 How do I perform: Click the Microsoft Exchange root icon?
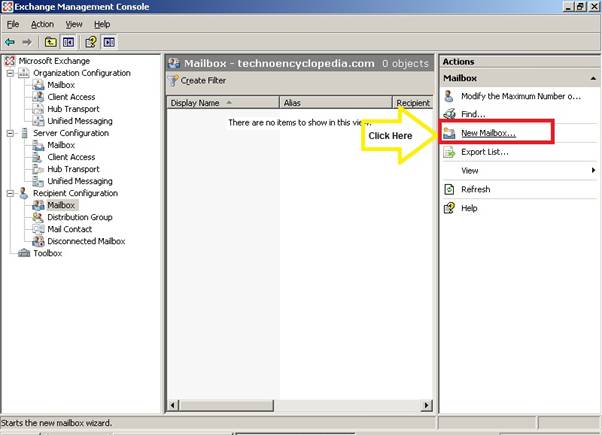[x=10, y=61]
